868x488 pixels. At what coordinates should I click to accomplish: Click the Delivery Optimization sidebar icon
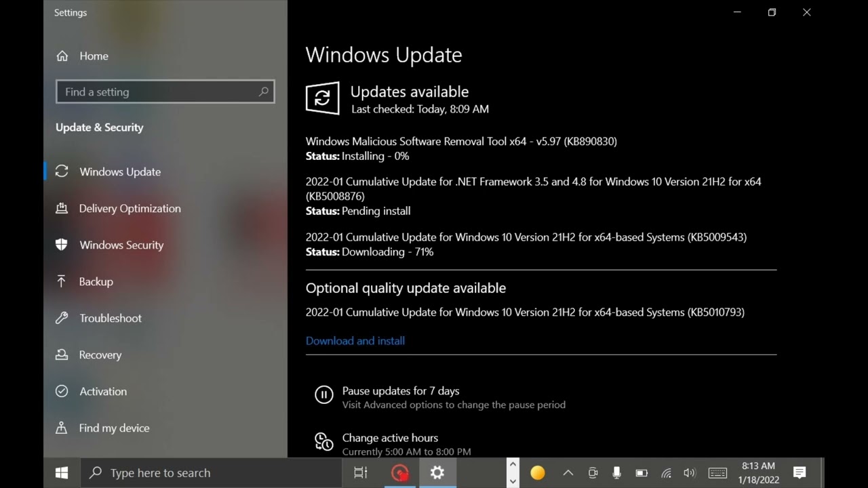point(62,208)
